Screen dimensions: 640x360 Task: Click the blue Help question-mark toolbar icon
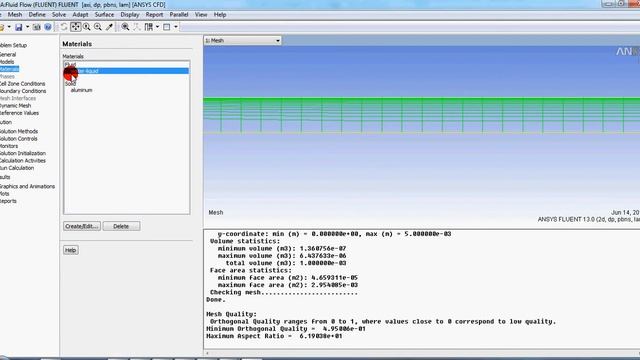pos(48,27)
